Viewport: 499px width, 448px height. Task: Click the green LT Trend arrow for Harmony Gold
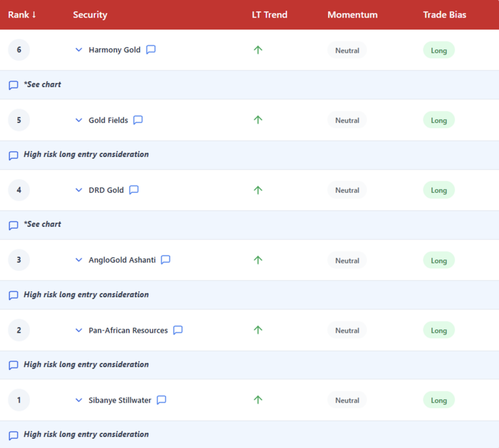pos(258,50)
